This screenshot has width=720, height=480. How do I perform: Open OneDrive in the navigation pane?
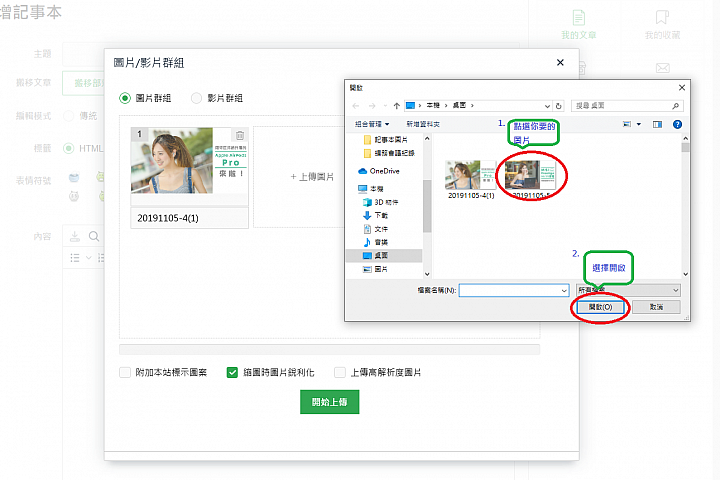click(379, 171)
